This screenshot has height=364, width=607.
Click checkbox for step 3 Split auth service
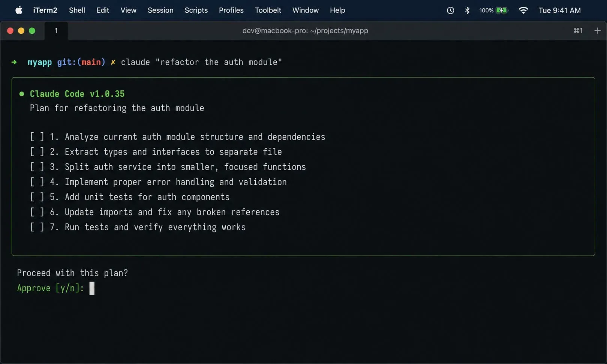37,167
